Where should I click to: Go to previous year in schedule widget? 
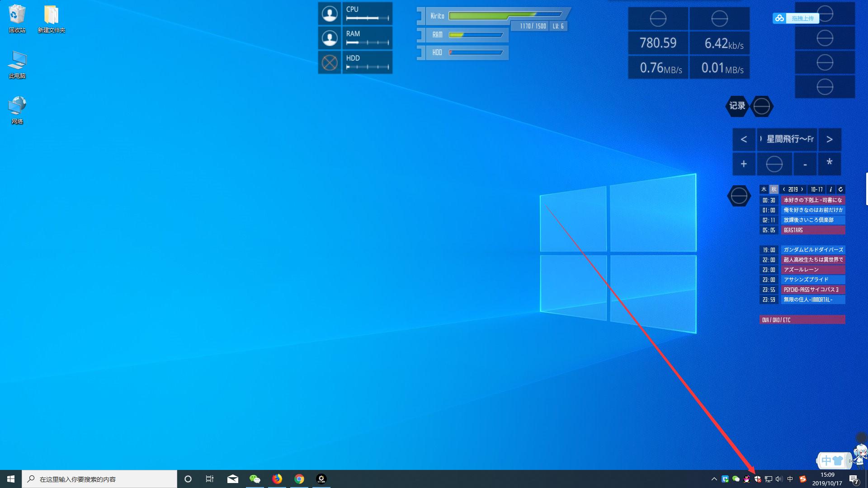(784, 189)
